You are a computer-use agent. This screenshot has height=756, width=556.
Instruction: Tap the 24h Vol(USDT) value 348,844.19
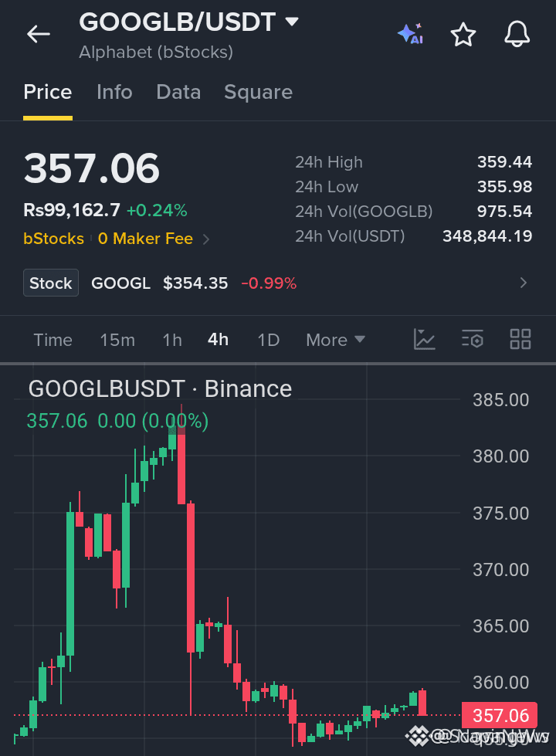coord(487,236)
